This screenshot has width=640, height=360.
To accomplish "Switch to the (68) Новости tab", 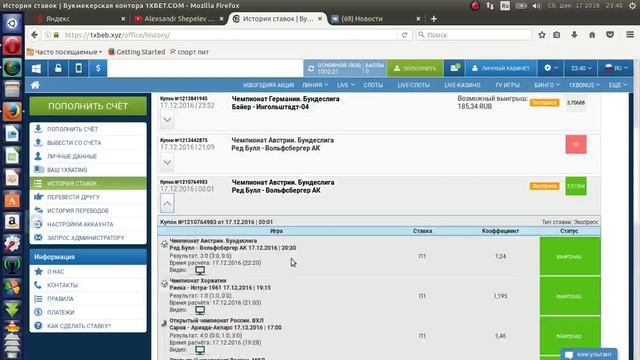I will (376, 19).
